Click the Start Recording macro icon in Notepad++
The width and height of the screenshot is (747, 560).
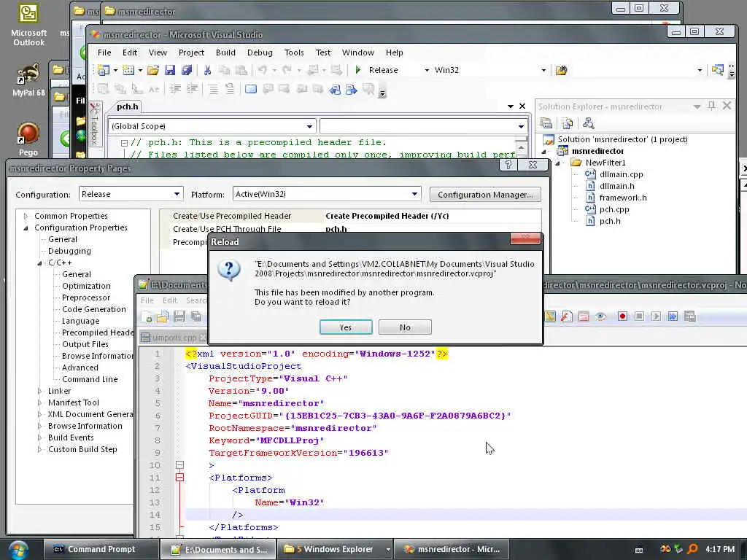[x=622, y=316]
